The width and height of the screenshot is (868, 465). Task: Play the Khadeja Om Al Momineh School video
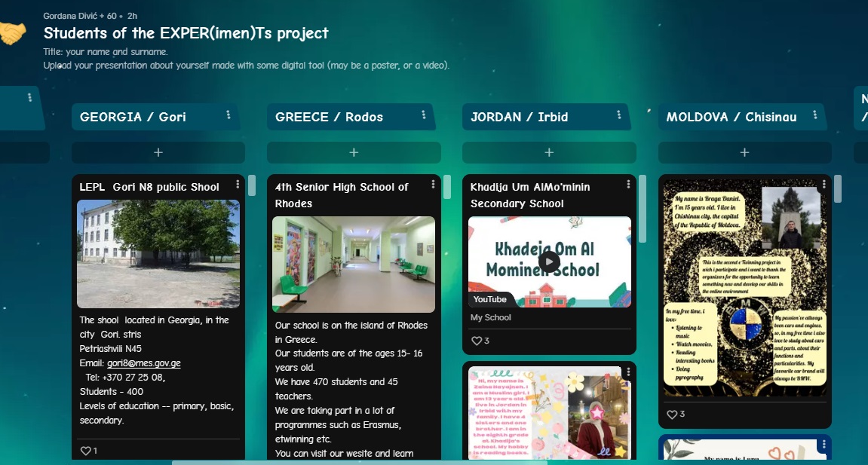click(549, 262)
